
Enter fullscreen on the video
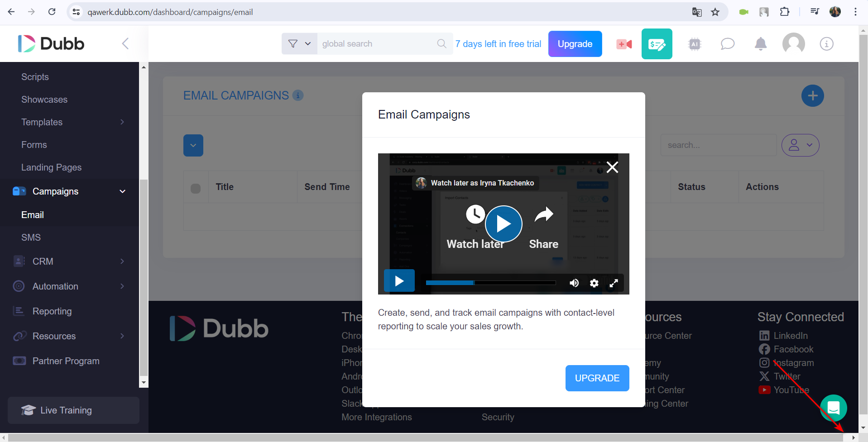coord(614,283)
